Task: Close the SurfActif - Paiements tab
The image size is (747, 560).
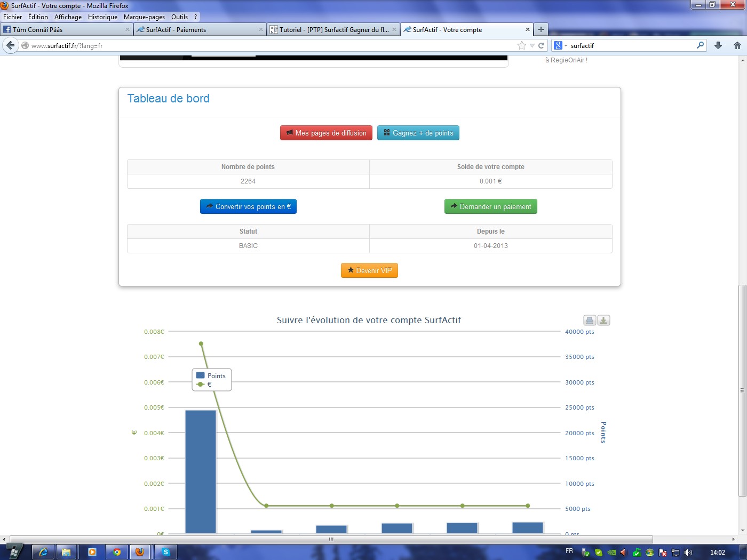Action: [x=261, y=30]
